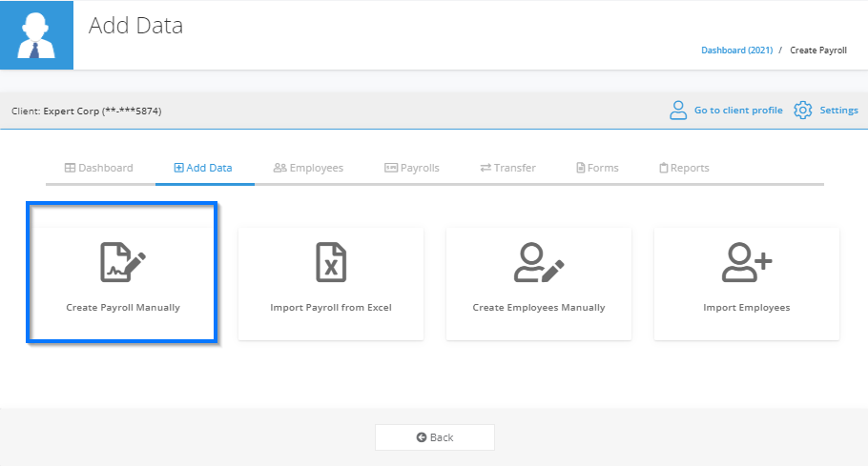Click the Excel file icon for payroll import
Image resolution: width=868 pixels, height=466 pixels.
(331, 262)
